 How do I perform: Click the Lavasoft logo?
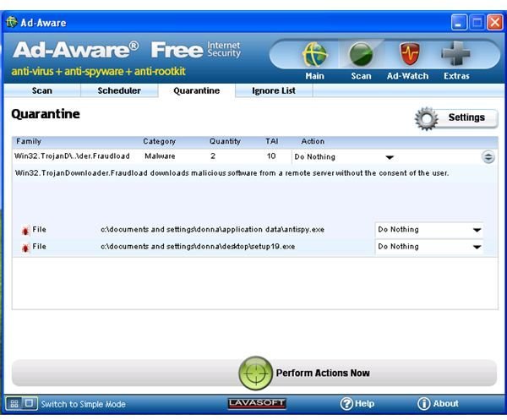pyautogui.click(x=257, y=403)
